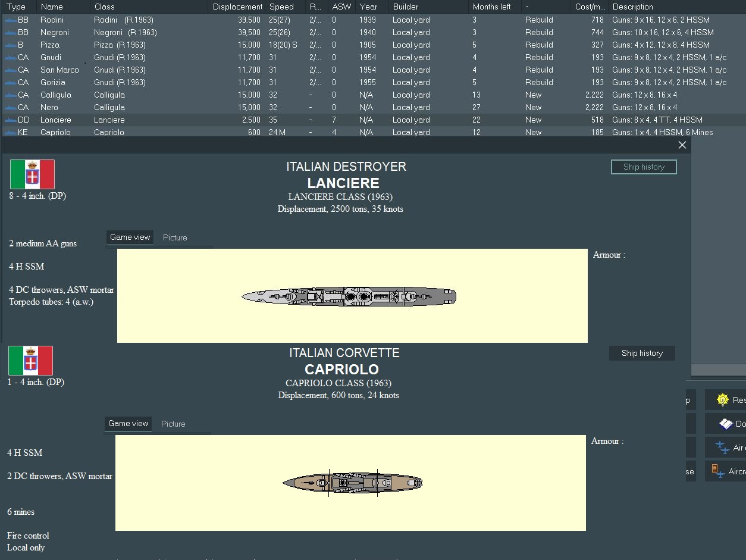Select the Gnudi name cell
The height and width of the screenshot is (560, 746).
click(51, 57)
